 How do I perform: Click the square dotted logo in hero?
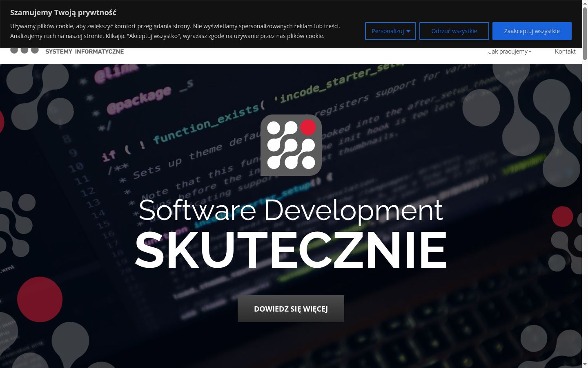(x=291, y=145)
